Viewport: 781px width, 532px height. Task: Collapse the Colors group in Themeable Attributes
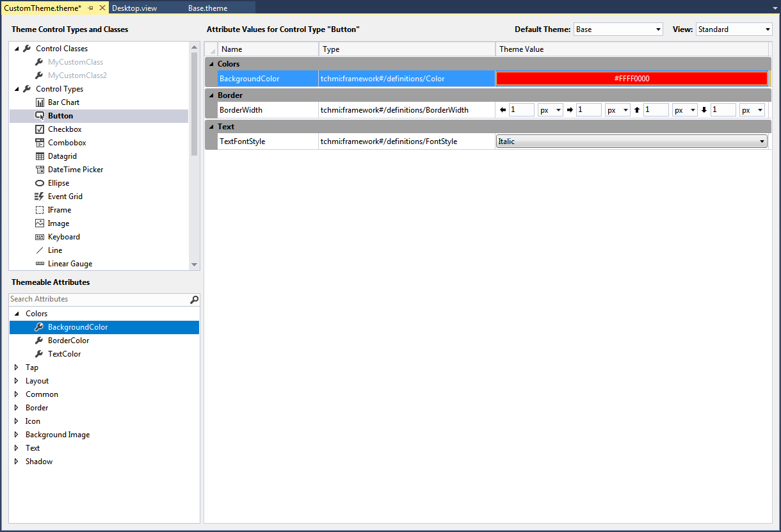(x=17, y=314)
